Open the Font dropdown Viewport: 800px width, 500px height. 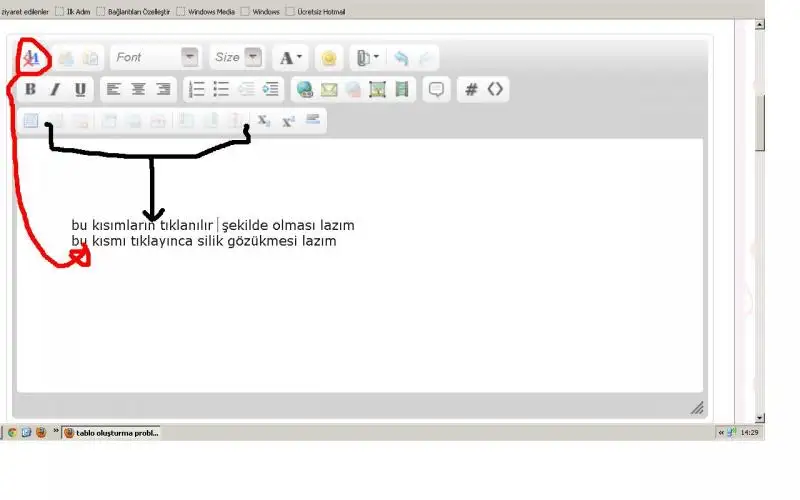click(154, 58)
